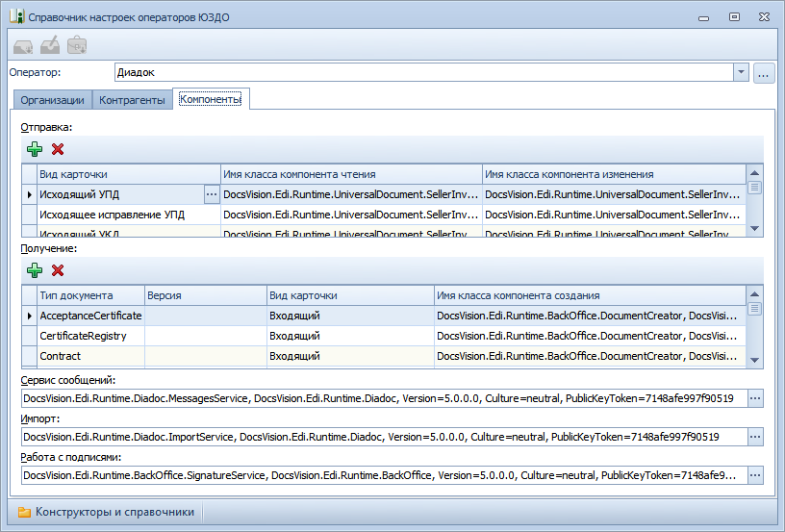
Task: Click the green plus icon under Отправка
Action: coord(35,149)
